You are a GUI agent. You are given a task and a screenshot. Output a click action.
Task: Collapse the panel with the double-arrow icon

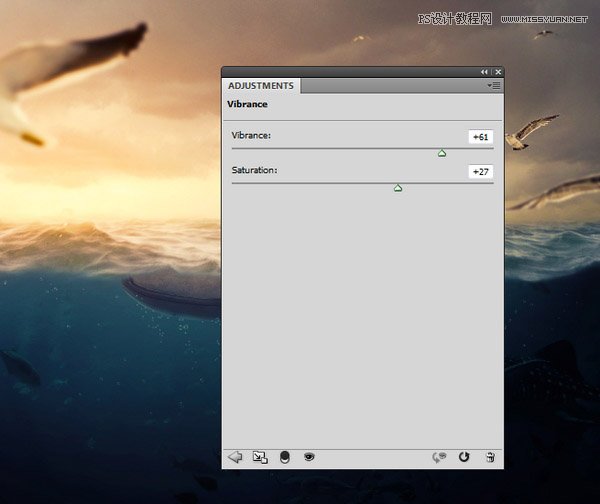pos(485,72)
